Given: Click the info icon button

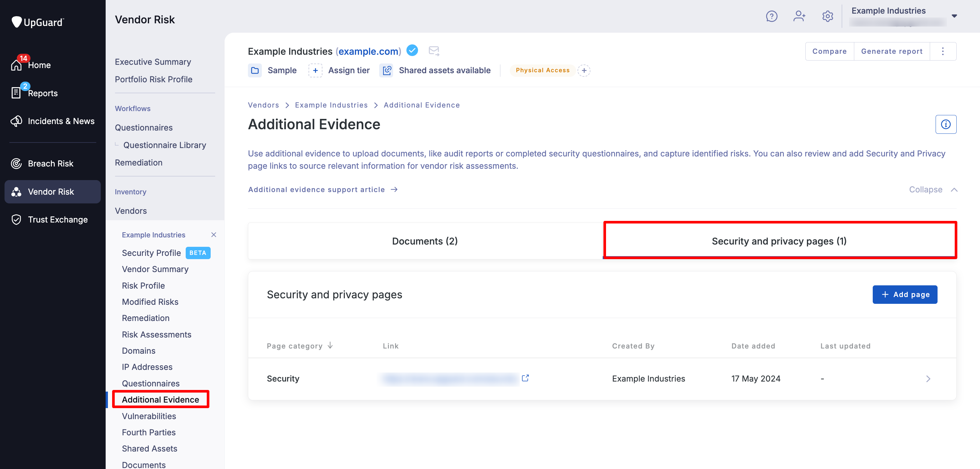Looking at the screenshot, I should tap(946, 124).
